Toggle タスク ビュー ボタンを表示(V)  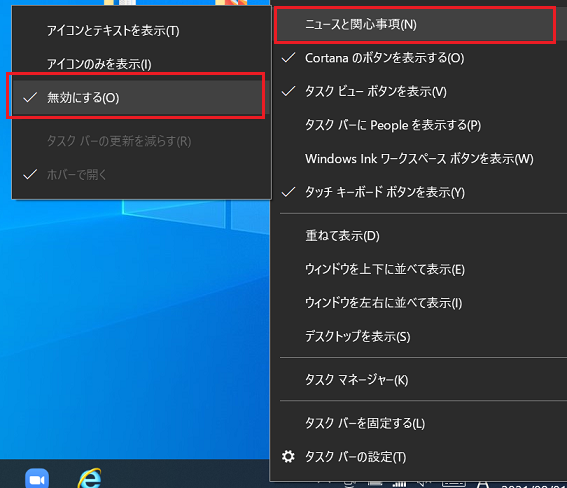(419, 92)
